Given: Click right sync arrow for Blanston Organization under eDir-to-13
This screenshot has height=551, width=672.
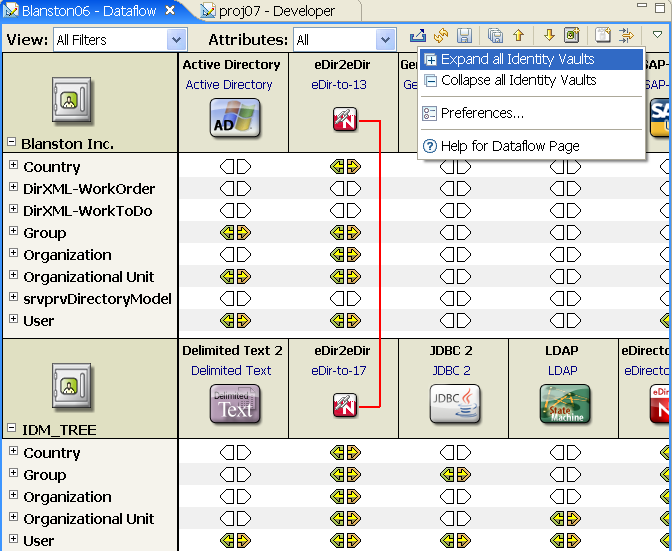Looking at the screenshot, I should click(354, 255).
